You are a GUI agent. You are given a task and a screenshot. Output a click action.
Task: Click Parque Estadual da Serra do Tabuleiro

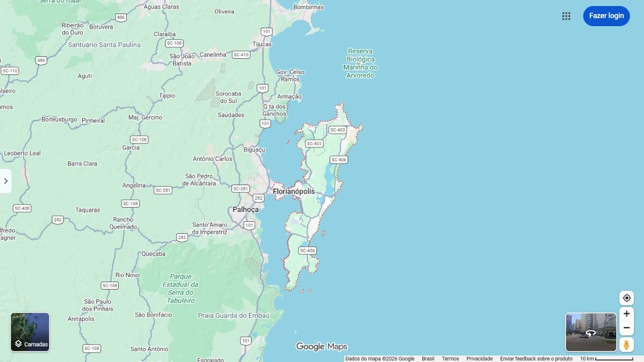[181, 289]
